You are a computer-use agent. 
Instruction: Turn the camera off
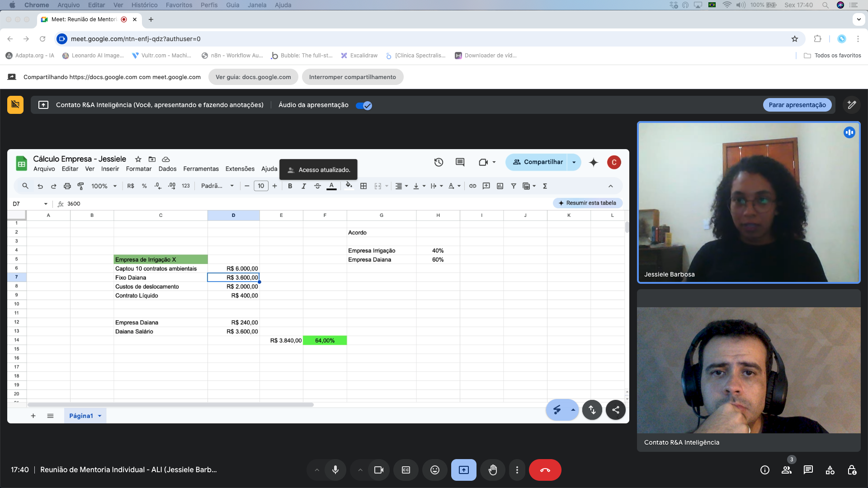[x=379, y=470]
